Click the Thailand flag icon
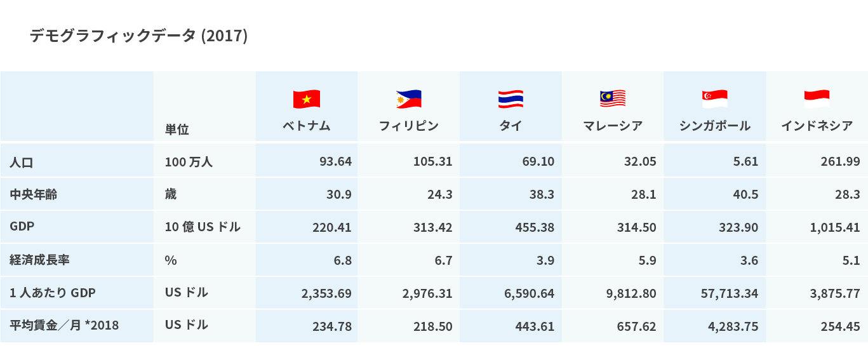Image resolution: width=868 pixels, height=348 pixels. point(511,99)
